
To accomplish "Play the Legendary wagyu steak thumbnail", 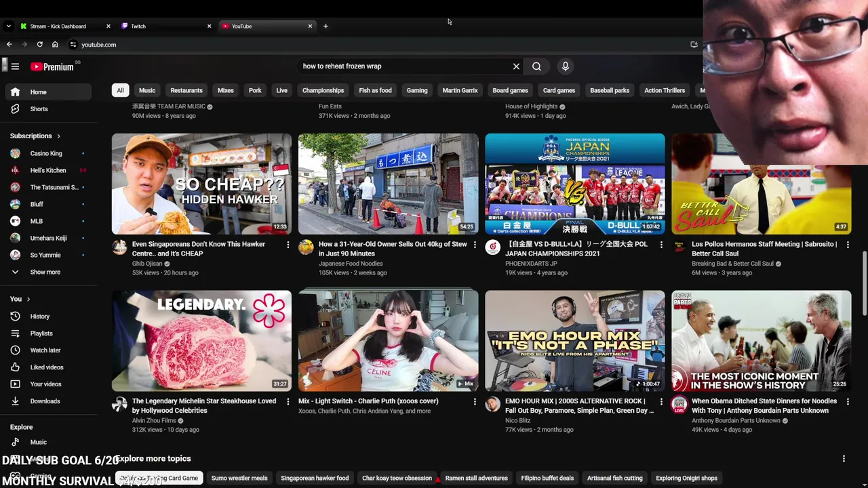I will (x=201, y=341).
